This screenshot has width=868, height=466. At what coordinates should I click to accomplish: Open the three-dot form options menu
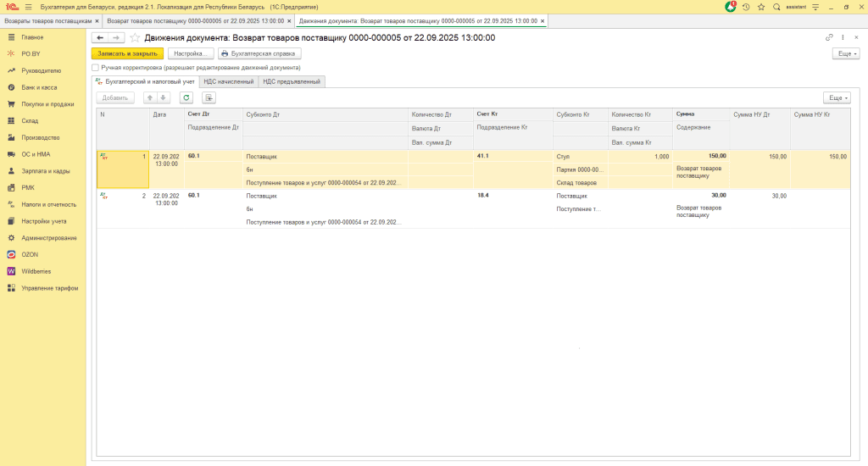click(x=843, y=38)
